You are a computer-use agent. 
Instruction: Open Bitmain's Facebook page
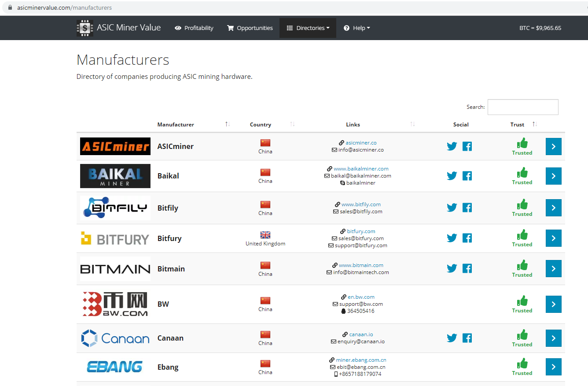click(x=467, y=268)
